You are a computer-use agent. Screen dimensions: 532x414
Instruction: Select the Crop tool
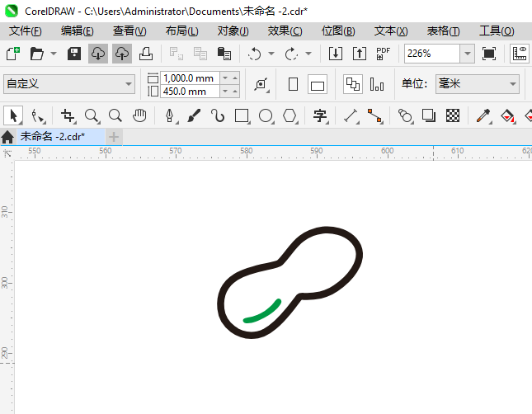68,116
